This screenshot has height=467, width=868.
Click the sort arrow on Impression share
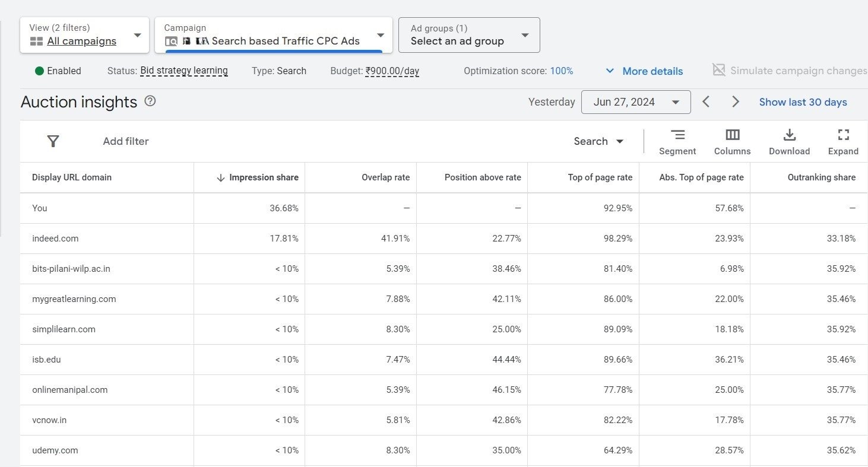pyautogui.click(x=220, y=177)
